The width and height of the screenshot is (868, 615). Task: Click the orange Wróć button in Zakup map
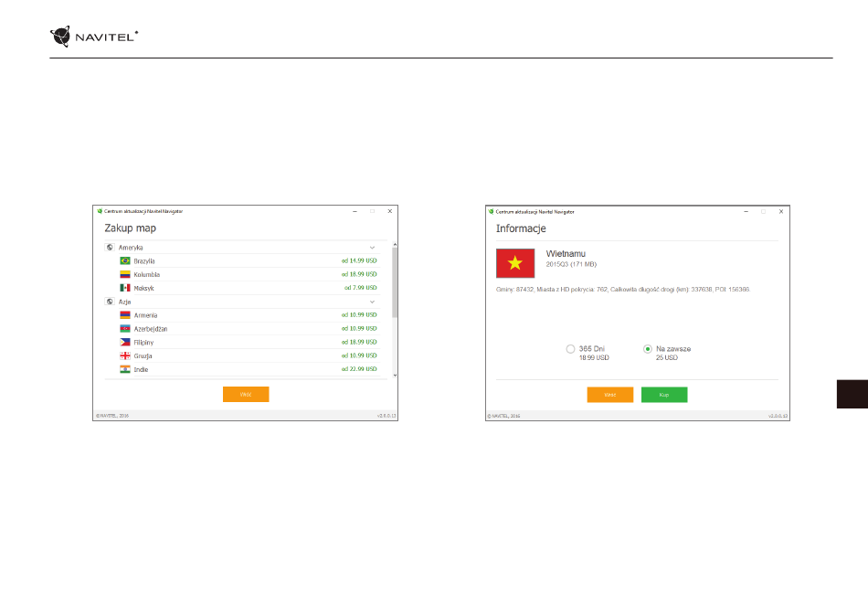tap(246, 394)
